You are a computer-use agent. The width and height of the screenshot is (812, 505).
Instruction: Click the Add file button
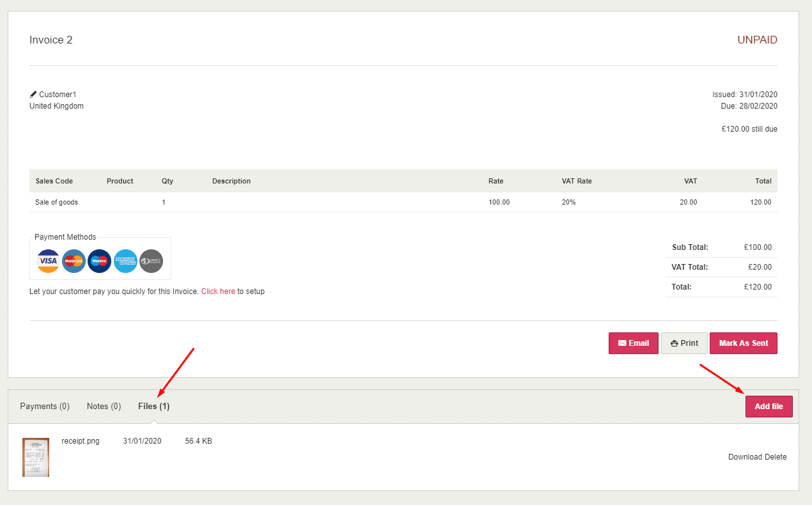pyautogui.click(x=769, y=407)
